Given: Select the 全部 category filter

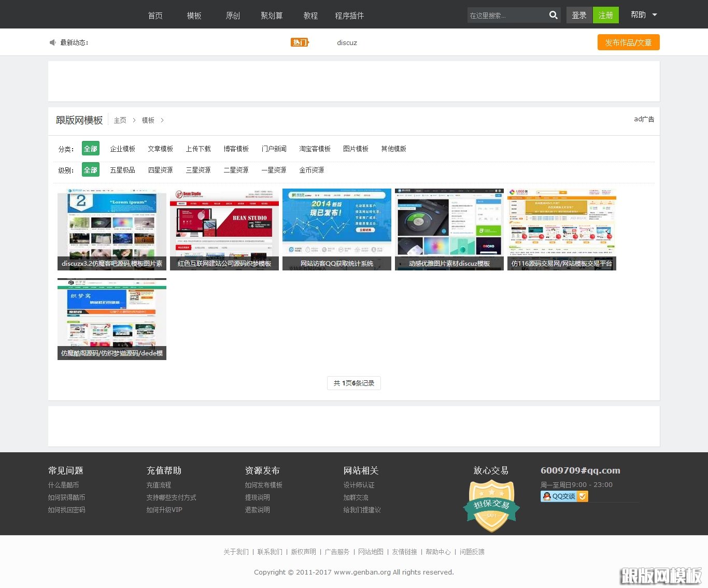Looking at the screenshot, I should point(90,149).
